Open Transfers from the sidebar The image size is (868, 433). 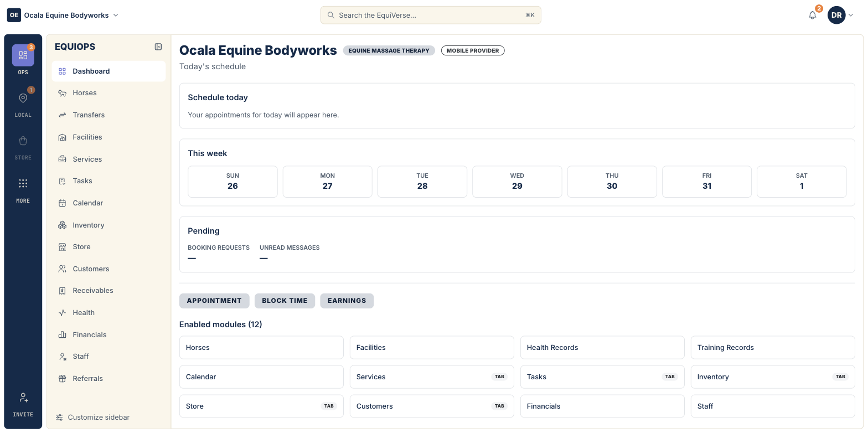pyautogui.click(x=108, y=115)
